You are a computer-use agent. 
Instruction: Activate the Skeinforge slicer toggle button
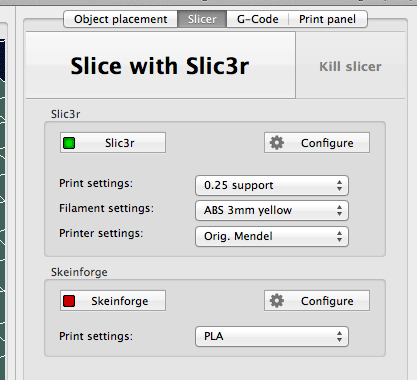(x=113, y=301)
